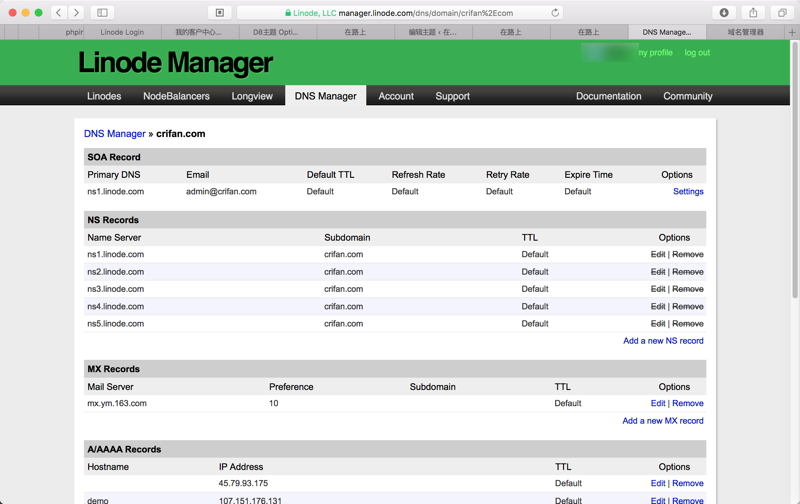The height and width of the screenshot is (504, 800).
Task: Remove ns1.linode.com NS record
Action: (x=688, y=254)
